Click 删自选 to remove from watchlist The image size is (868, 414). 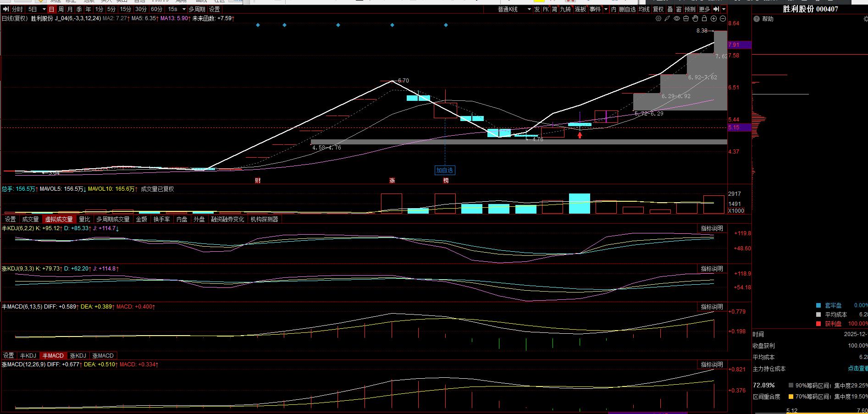[627, 9]
